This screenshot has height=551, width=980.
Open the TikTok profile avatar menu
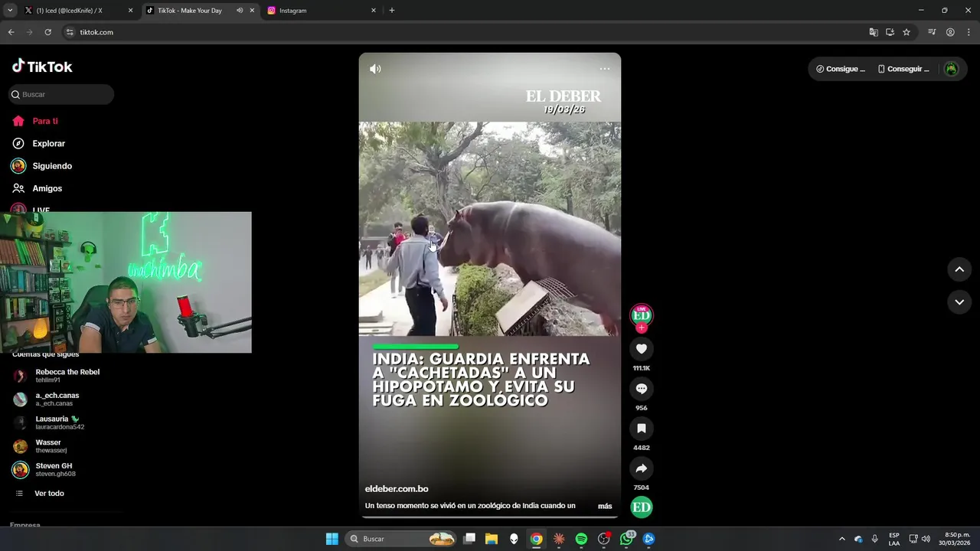point(951,69)
